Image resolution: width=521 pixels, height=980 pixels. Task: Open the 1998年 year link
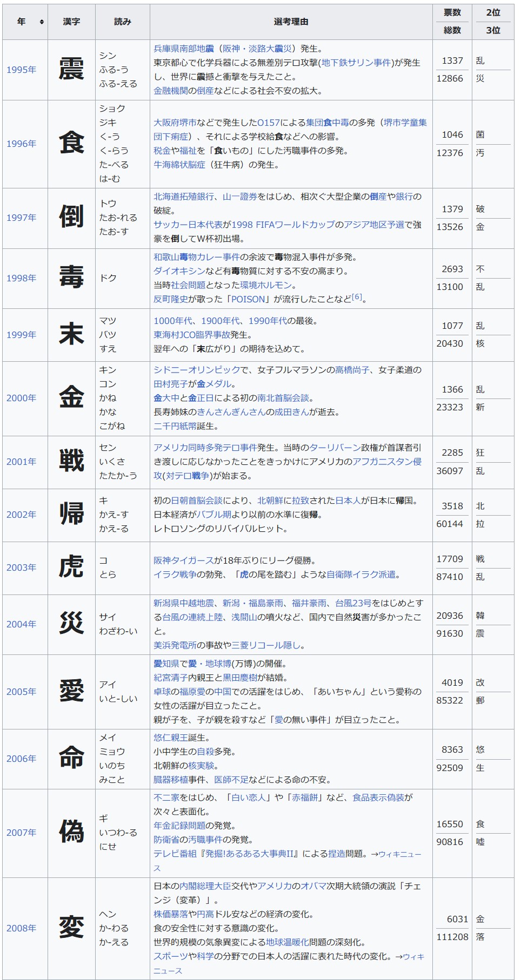click(x=22, y=278)
